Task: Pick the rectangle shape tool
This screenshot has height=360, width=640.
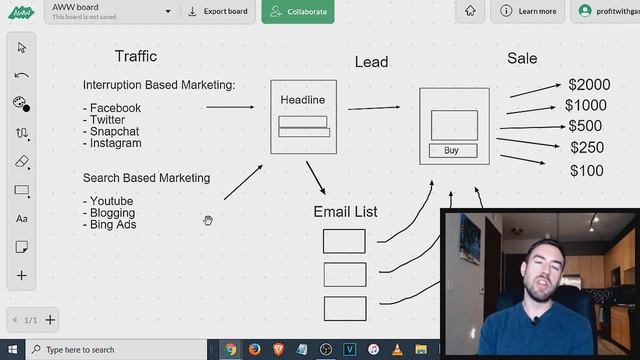Action: [22, 190]
